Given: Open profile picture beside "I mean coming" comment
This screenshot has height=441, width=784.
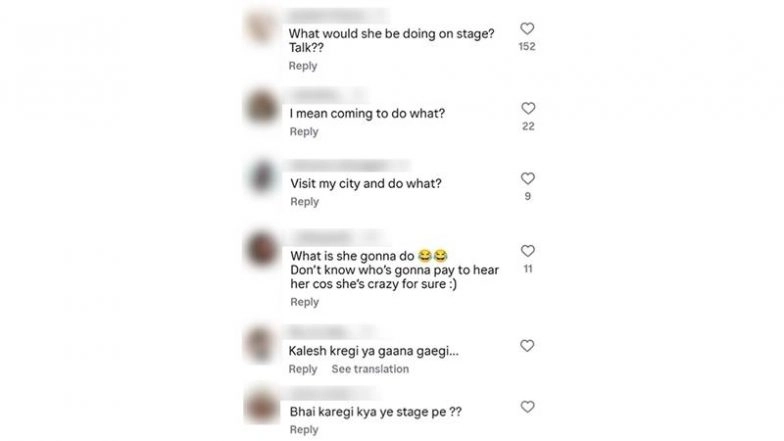Looking at the screenshot, I should coord(262,107).
